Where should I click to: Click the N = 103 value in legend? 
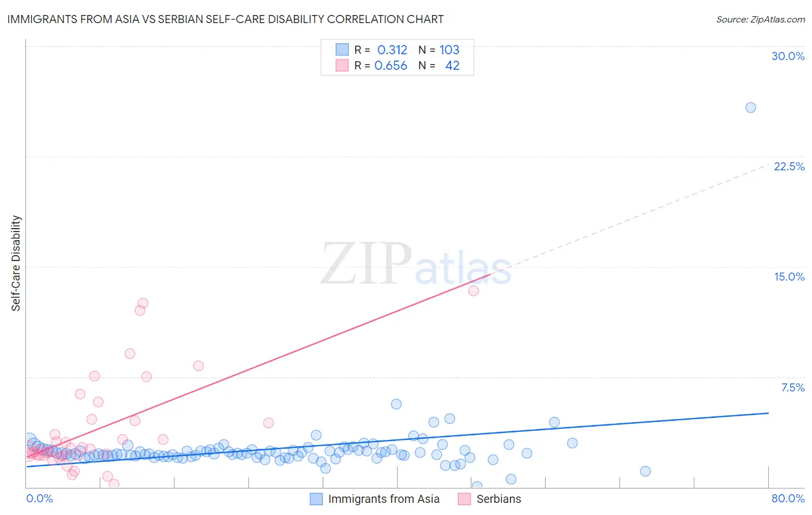tap(439, 50)
